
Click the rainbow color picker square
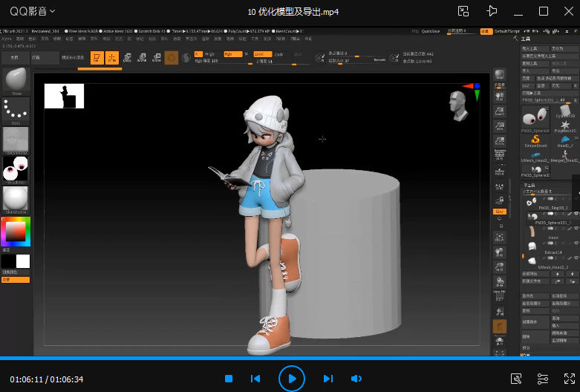tap(16, 232)
